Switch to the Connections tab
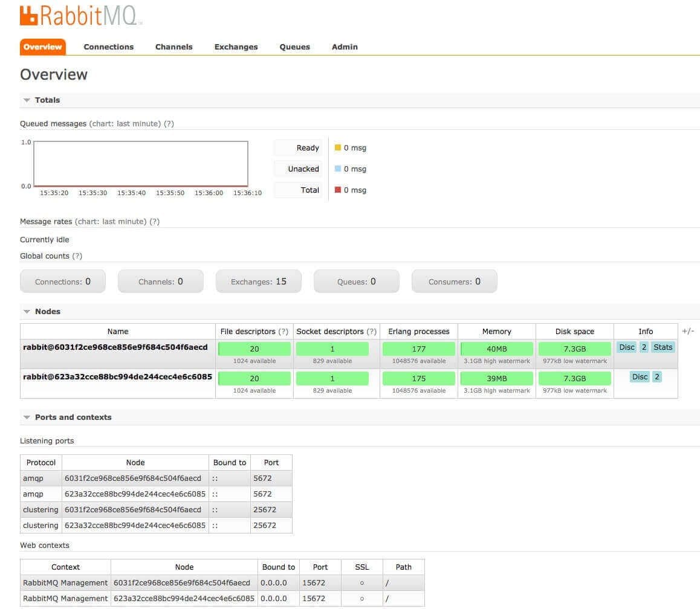This screenshot has width=700, height=612. tap(108, 47)
